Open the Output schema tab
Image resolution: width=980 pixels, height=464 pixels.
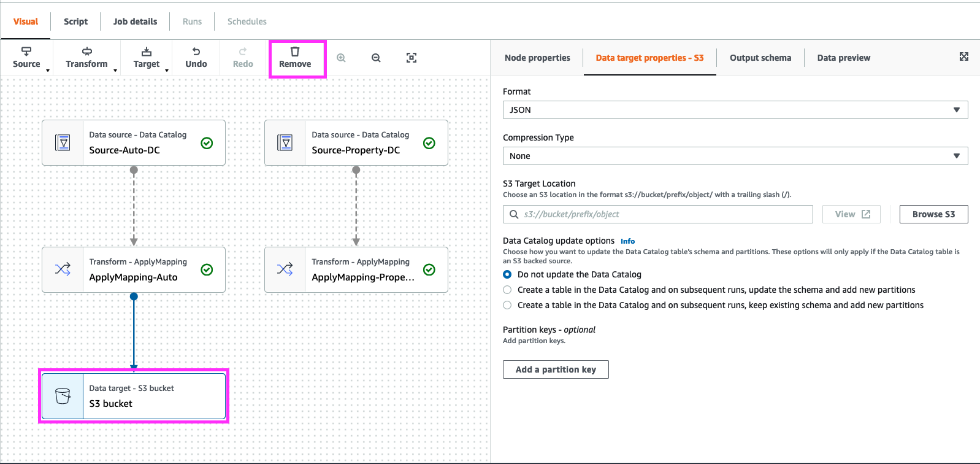pos(760,58)
